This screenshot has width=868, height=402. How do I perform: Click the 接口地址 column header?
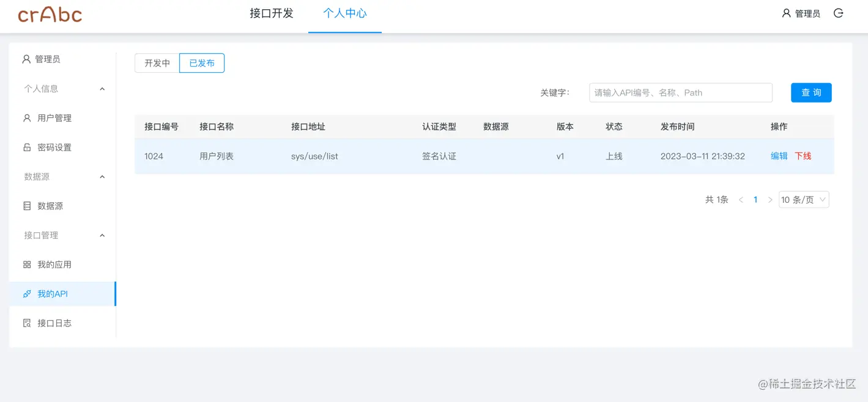pyautogui.click(x=308, y=126)
